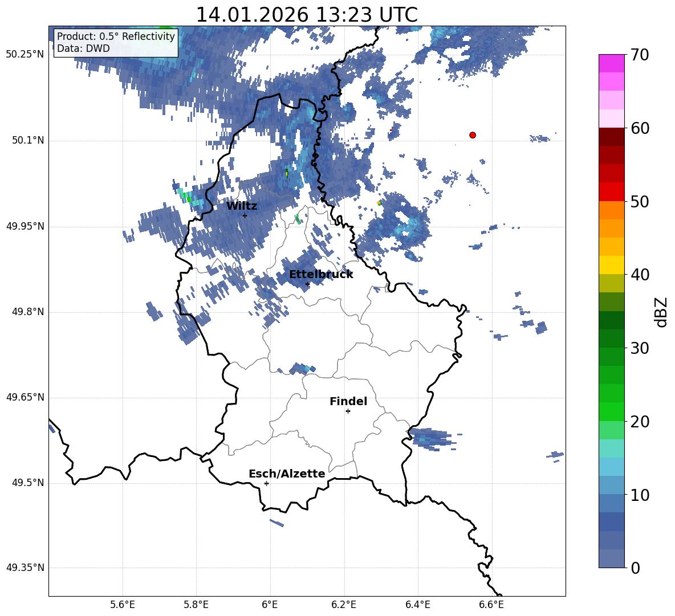
Task: Click the 'Data: DWD' label
Action: (x=83, y=48)
